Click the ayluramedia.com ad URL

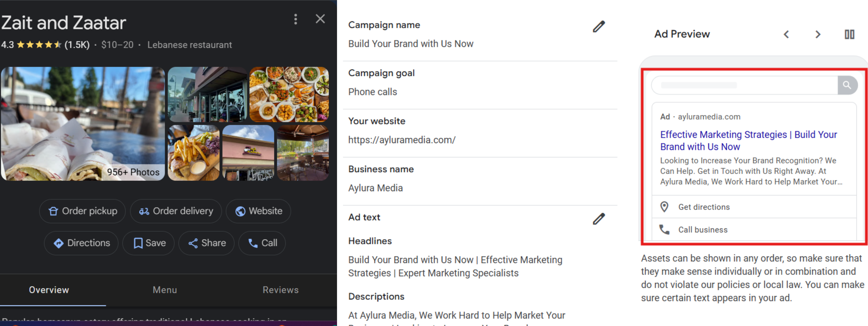coord(709,117)
